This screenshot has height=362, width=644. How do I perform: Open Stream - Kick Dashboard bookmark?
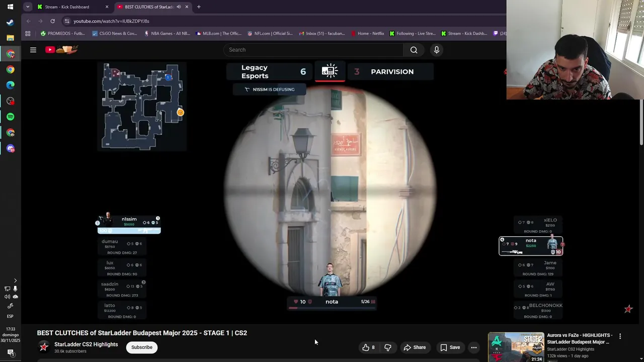[x=464, y=34]
